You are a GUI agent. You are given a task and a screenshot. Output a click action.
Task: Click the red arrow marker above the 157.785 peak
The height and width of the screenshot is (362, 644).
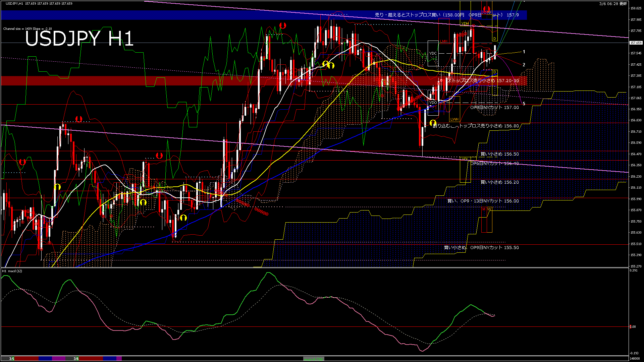[282, 25]
